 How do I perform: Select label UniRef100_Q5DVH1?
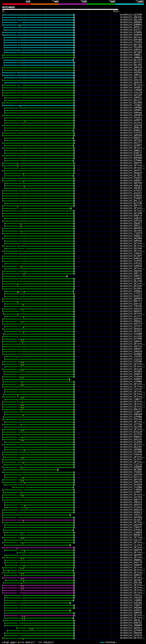pyautogui.click(x=131, y=271)
